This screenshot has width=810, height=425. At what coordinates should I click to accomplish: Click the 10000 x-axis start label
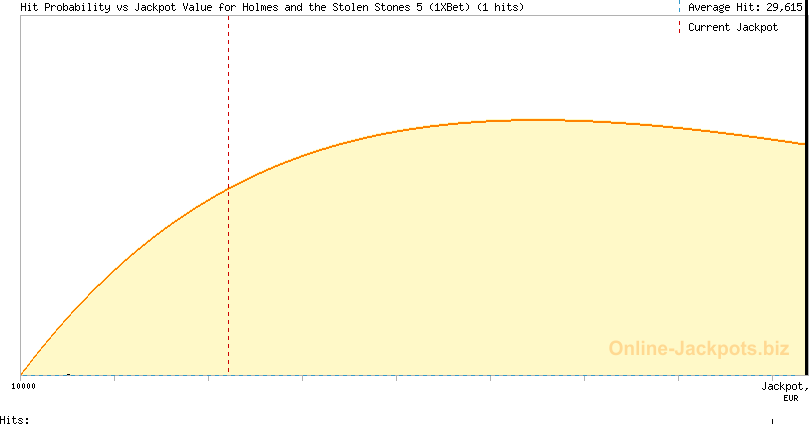tap(23, 386)
